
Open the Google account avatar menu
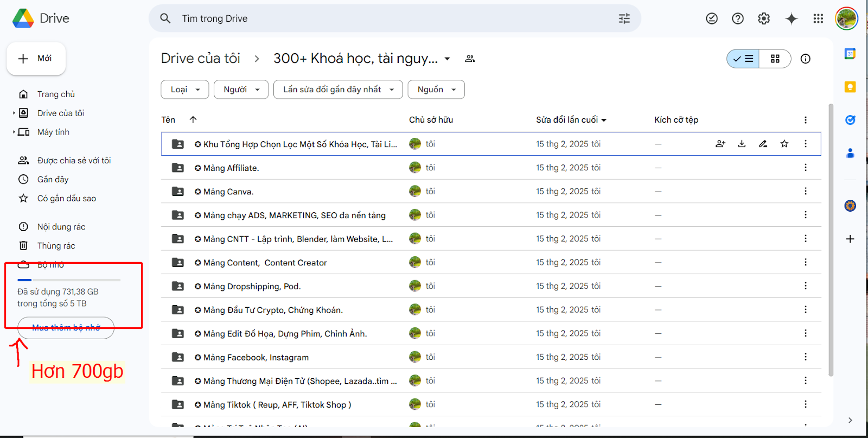(846, 18)
